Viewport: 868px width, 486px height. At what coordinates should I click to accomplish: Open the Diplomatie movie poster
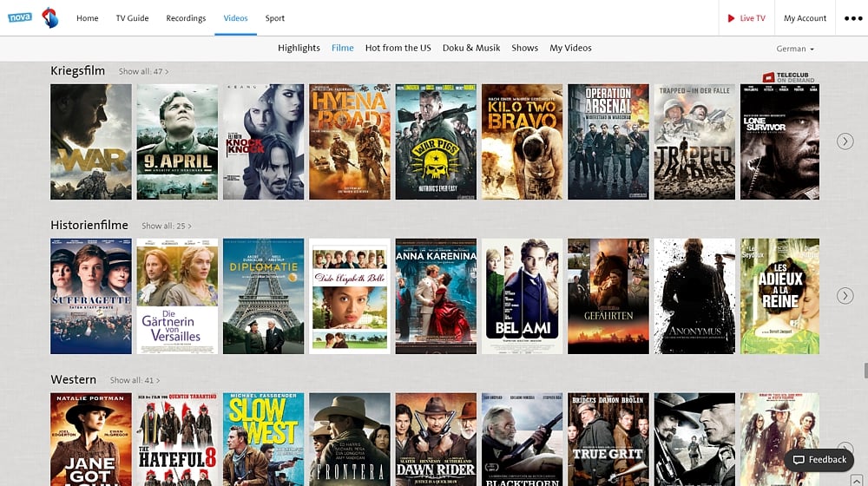click(264, 296)
